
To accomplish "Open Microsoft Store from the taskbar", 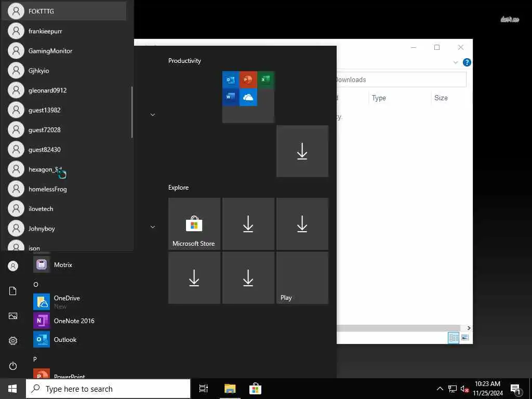I will (255, 389).
